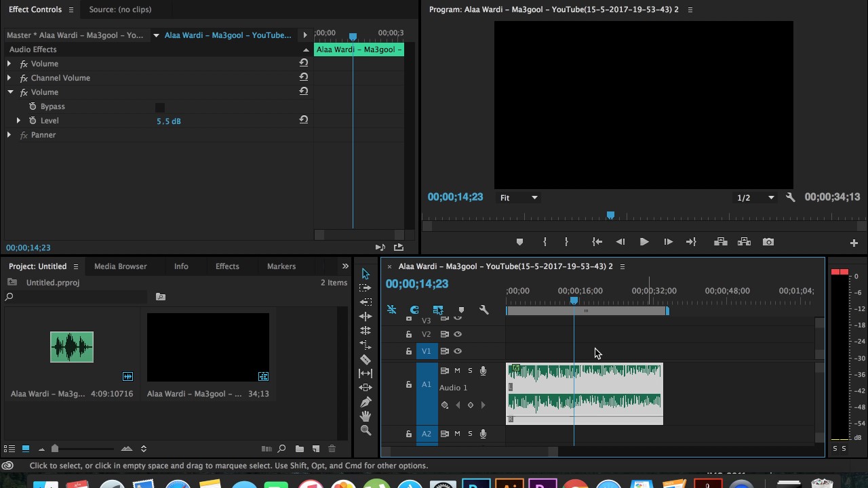Toggle the Bypass checkbox

point(160,107)
